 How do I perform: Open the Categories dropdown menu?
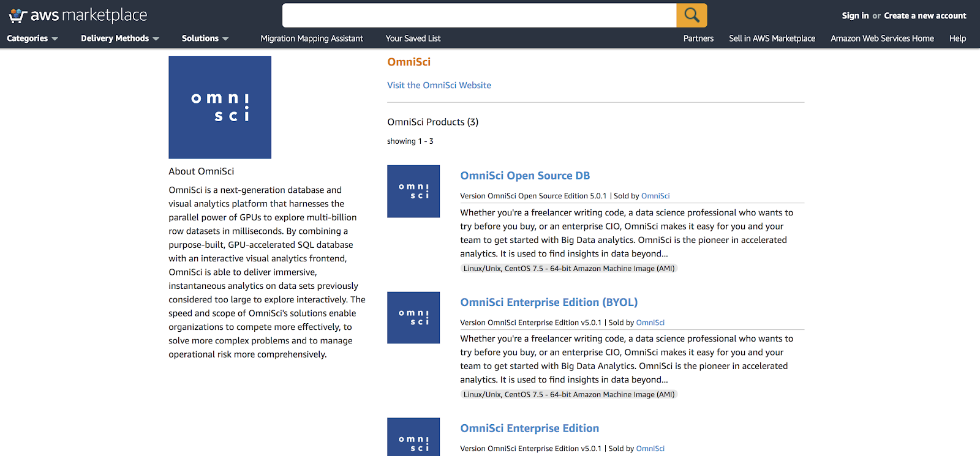[32, 39]
